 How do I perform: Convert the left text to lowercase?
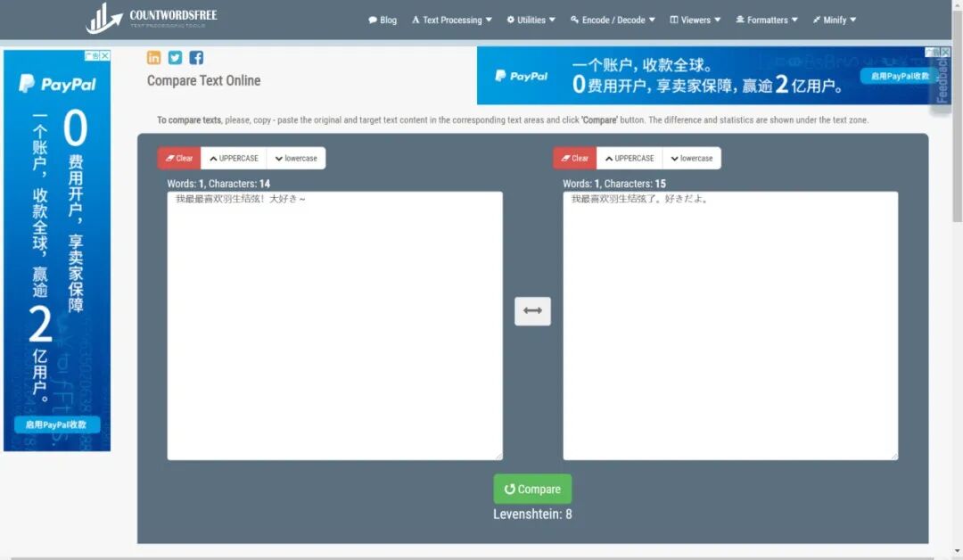point(296,157)
